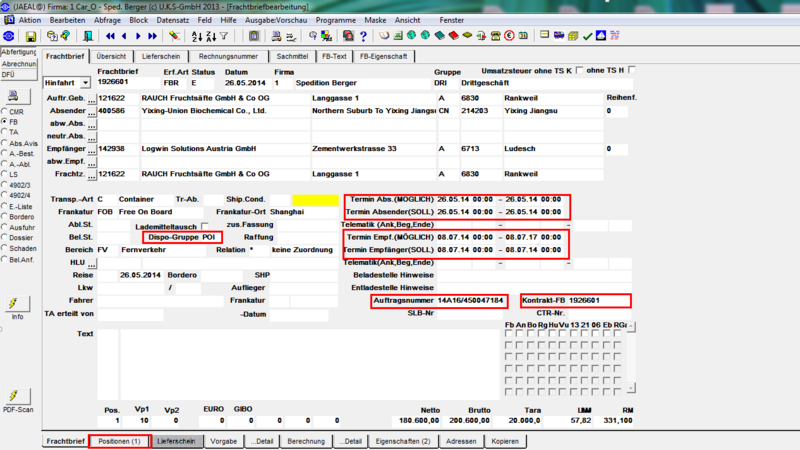
Task: Select the Dossier radio option
Action: coord(5,238)
